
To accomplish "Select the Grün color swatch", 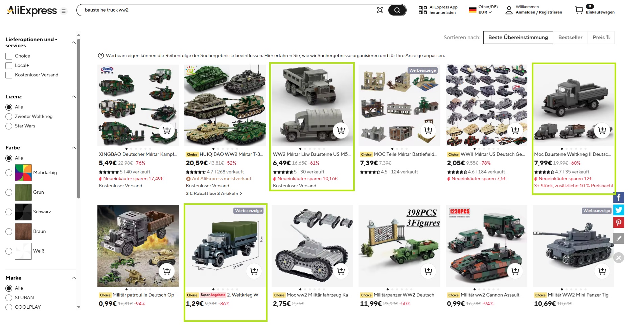I will [x=23, y=192].
